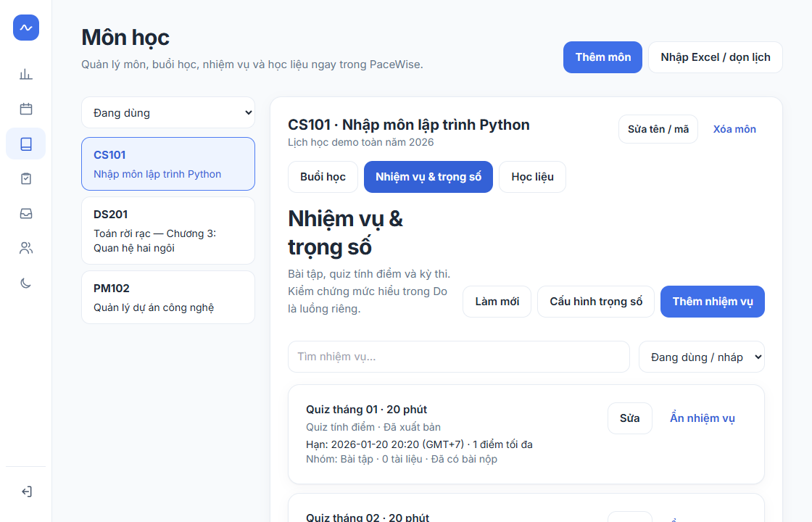Select the DS201 Toán rời rạc course card

[x=168, y=231]
